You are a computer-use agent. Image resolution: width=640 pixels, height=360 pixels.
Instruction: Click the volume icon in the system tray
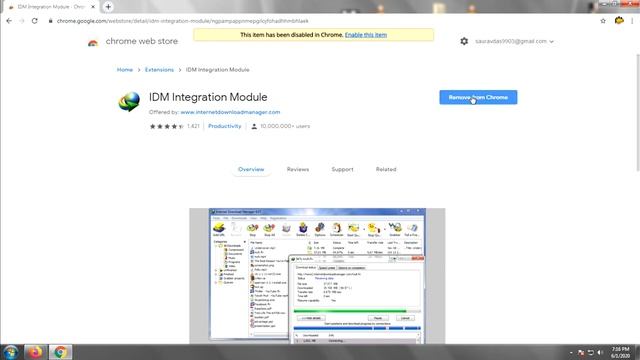pyautogui.click(x=600, y=352)
